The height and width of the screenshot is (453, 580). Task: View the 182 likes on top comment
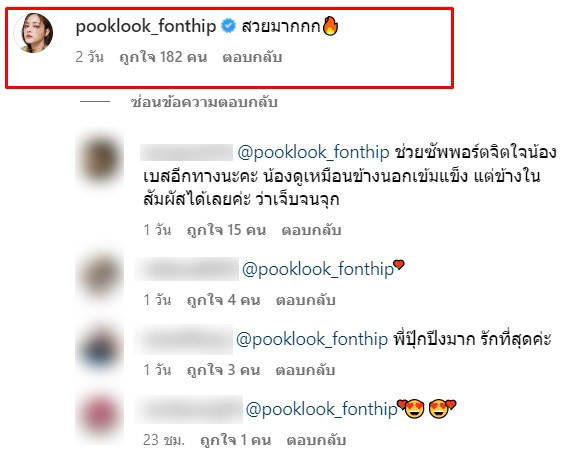click(x=163, y=57)
